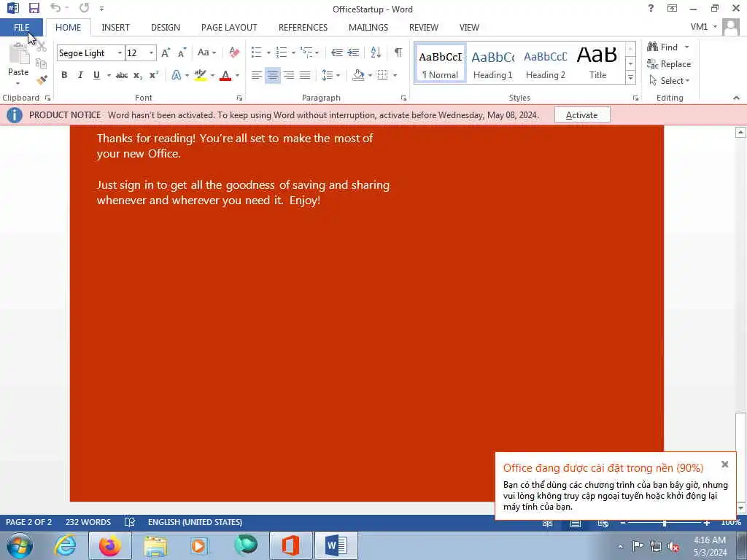Viewport: 747px width, 560px height.
Task: Open the Font dialog launcher
Action: coord(239,98)
